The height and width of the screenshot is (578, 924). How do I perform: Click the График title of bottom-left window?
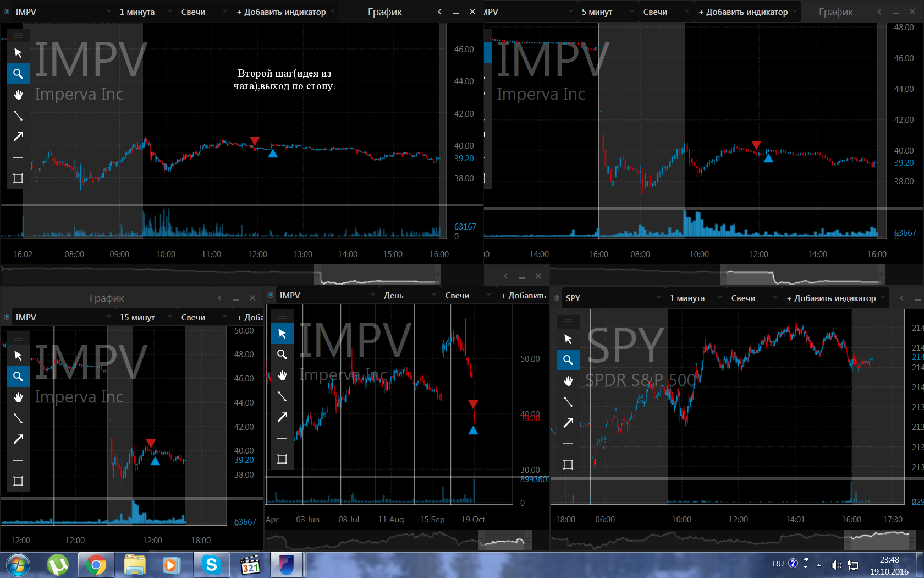[x=107, y=298]
